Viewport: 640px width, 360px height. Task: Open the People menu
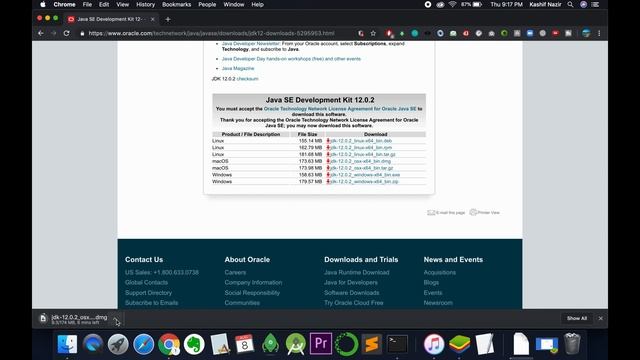click(207, 4)
